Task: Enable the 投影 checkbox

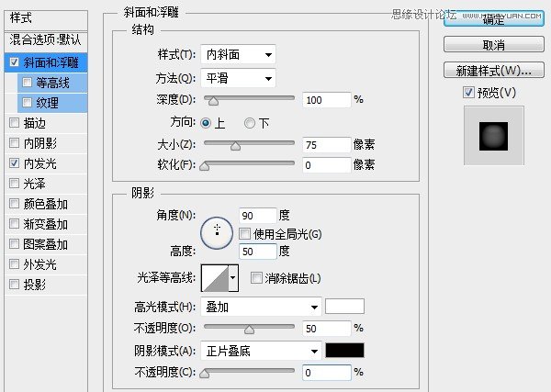Action: pyautogui.click(x=14, y=284)
